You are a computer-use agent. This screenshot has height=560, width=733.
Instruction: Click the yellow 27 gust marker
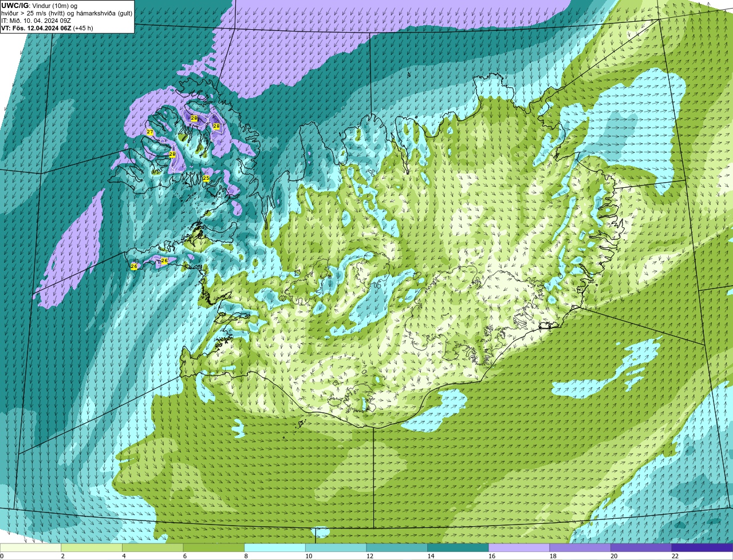[150, 132]
